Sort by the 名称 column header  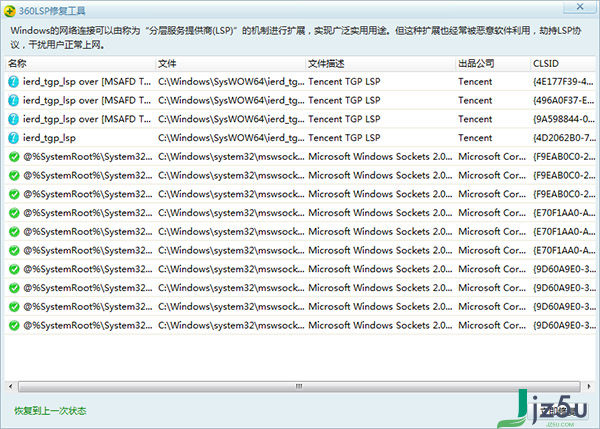click(x=80, y=64)
